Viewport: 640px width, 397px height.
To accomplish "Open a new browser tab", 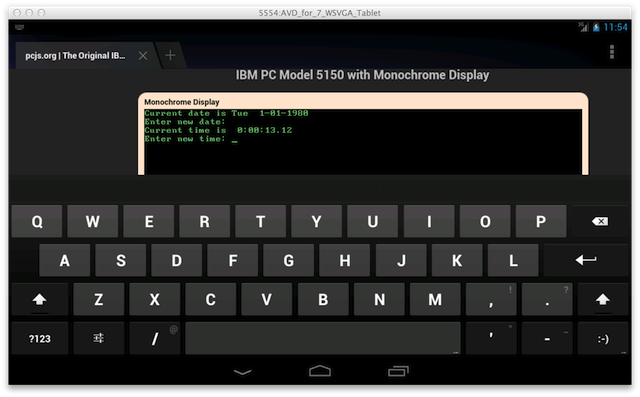I will point(171,55).
